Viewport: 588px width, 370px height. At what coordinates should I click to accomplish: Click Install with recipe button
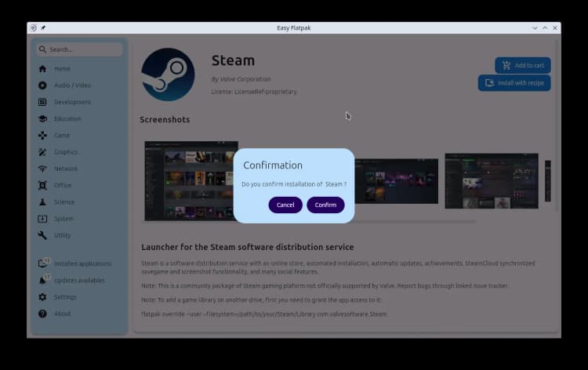pyautogui.click(x=514, y=83)
